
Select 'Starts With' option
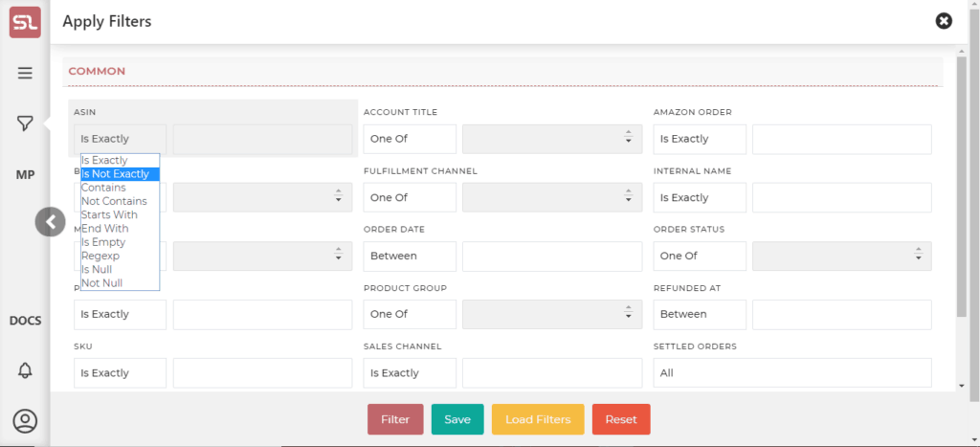pos(120,215)
